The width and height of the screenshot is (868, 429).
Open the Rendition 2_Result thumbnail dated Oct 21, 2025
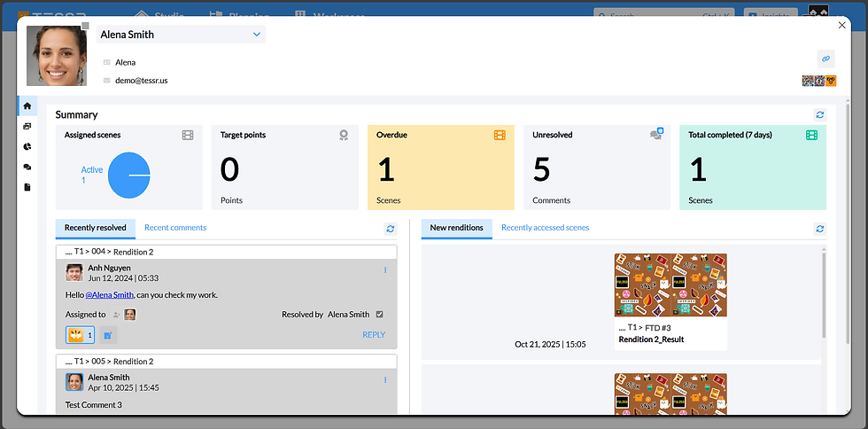click(x=671, y=285)
